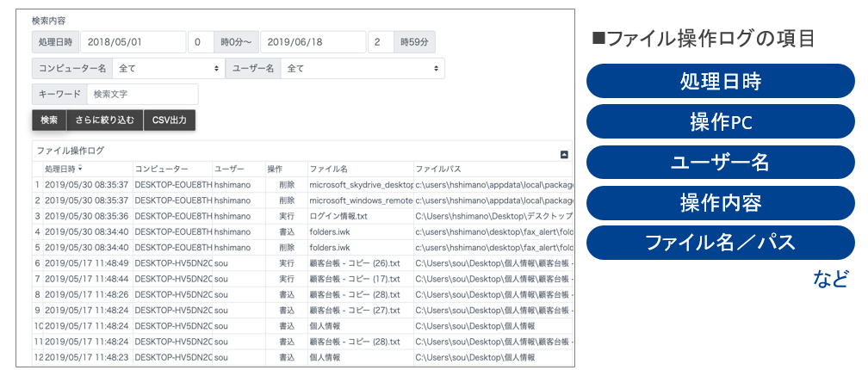
Task: Click the end hour field showing 2
Action: 381,42
